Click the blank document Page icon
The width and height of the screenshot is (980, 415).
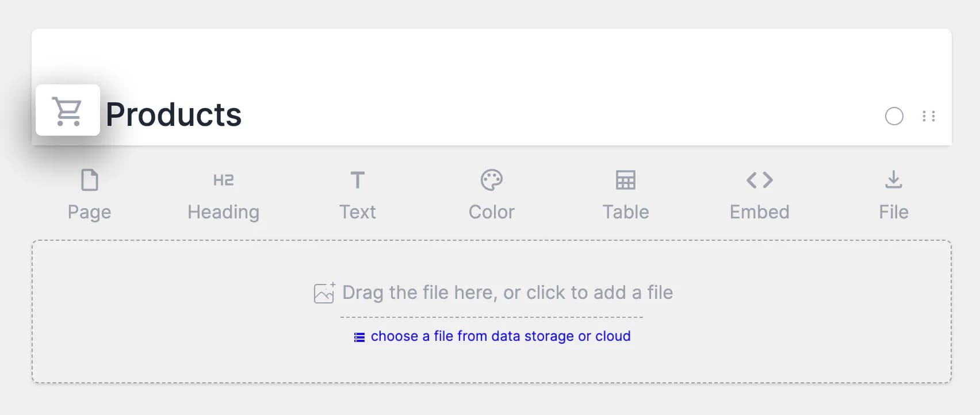pyautogui.click(x=89, y=180)
